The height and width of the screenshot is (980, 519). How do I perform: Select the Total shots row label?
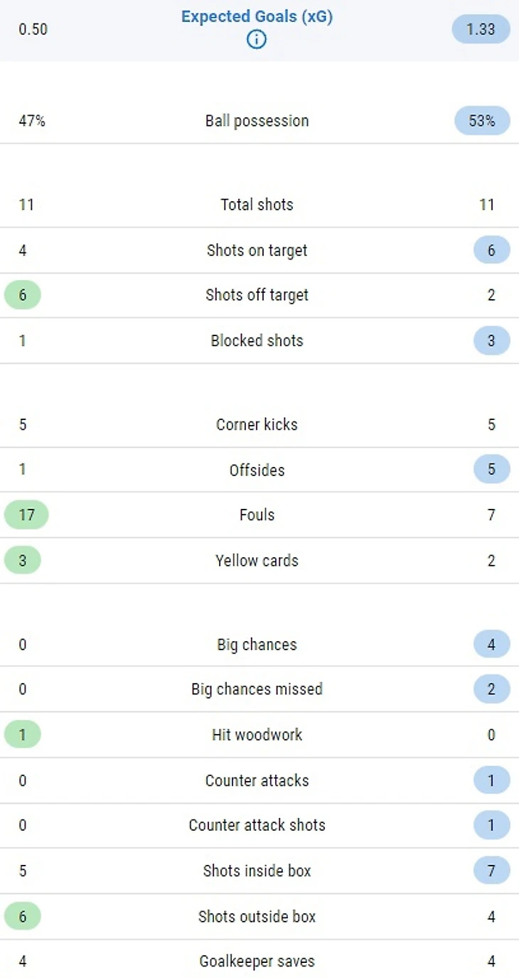coord(257,205)
